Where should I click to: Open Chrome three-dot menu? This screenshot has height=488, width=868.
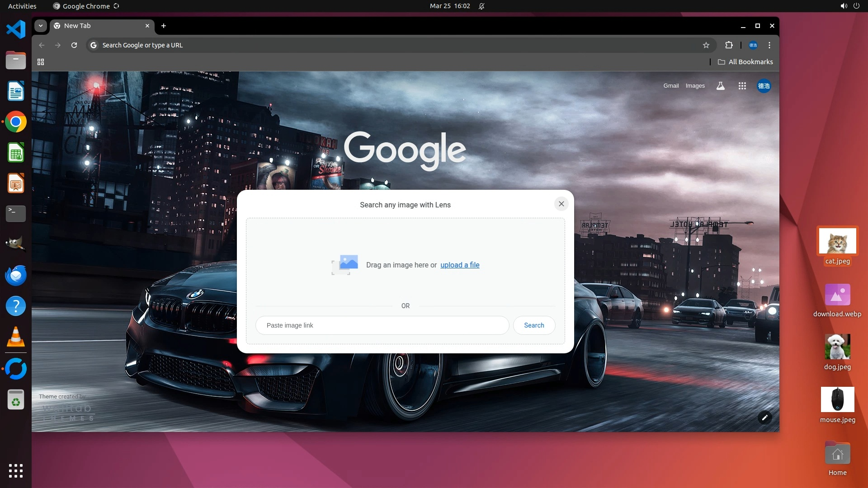coord(769,45)
